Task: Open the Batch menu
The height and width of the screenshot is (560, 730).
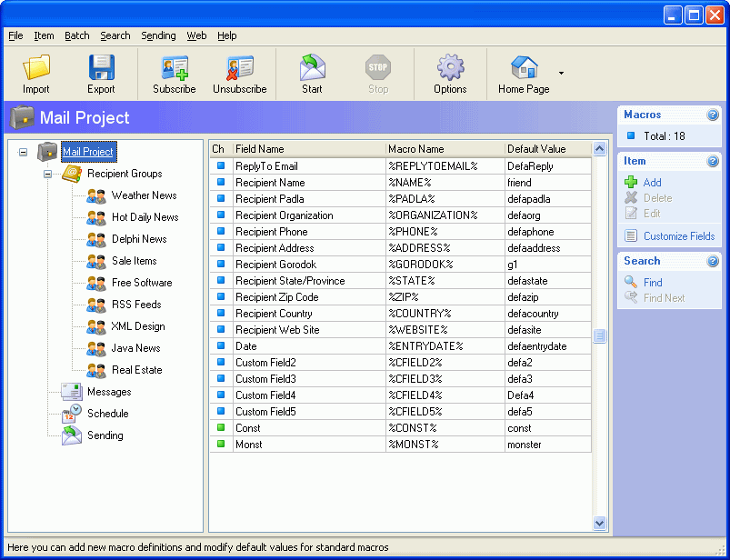Action: [76, 35]
